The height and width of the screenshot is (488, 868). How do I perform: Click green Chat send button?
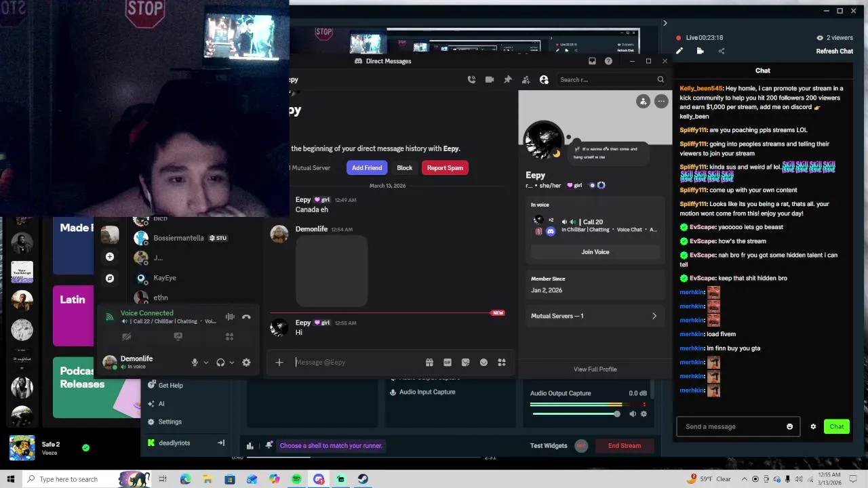pos(837,426)
